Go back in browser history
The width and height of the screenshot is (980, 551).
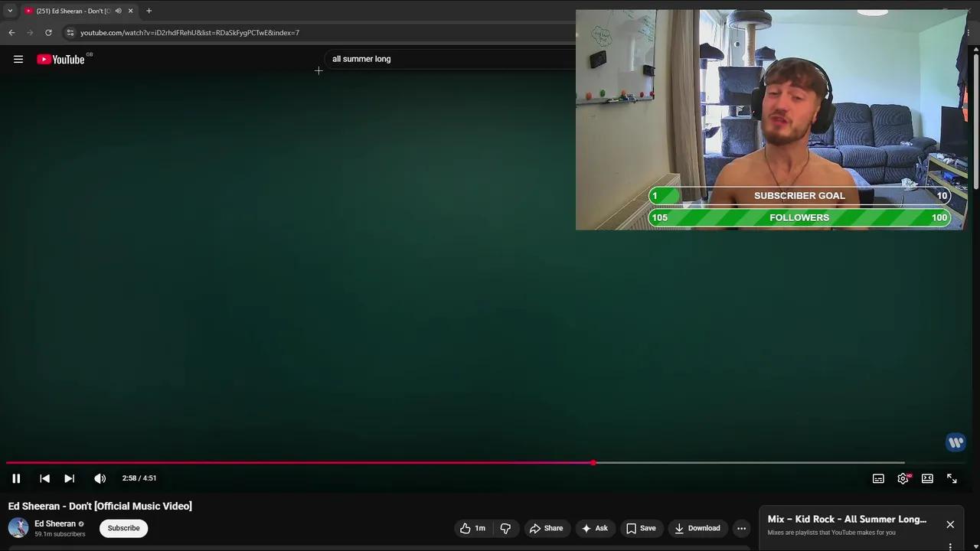click(x=11, y=33)
